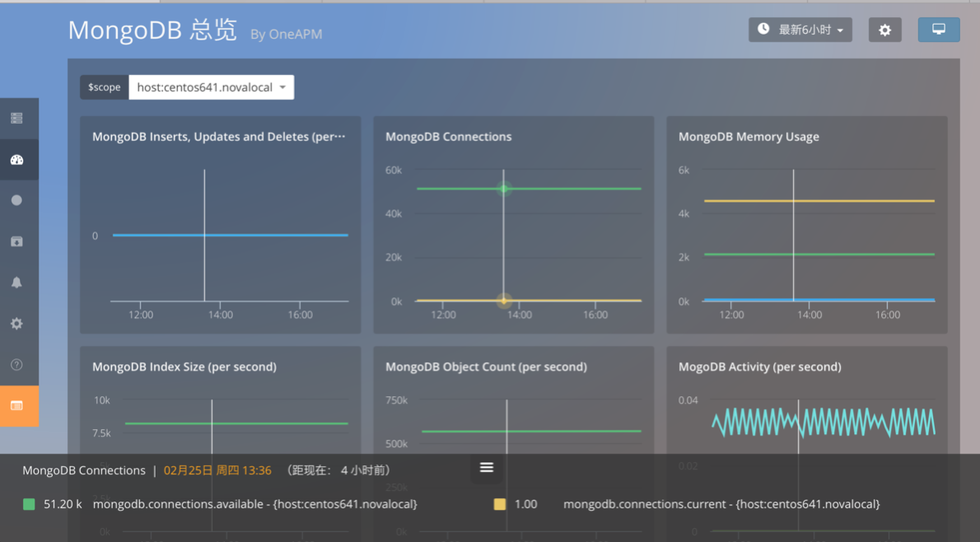980x542 pixels.
Task: Open help question mark icon
Action: (x=16, y=365)
